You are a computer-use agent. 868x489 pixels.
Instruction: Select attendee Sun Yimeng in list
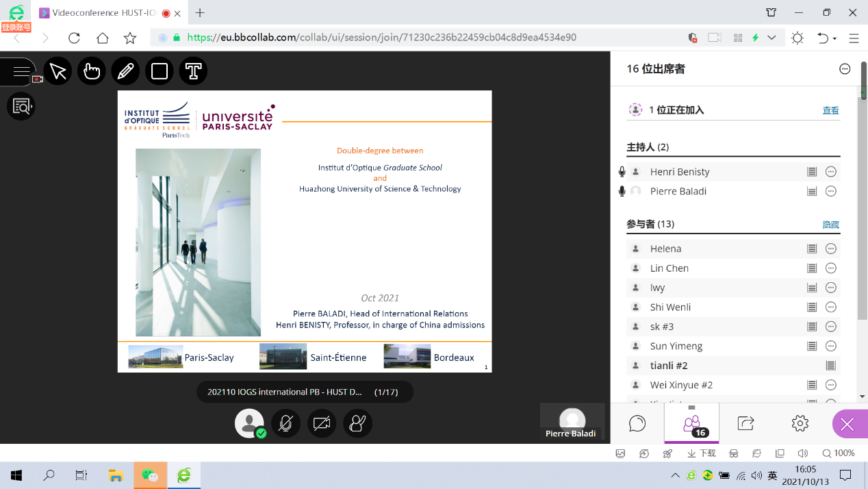click(733, 346)
